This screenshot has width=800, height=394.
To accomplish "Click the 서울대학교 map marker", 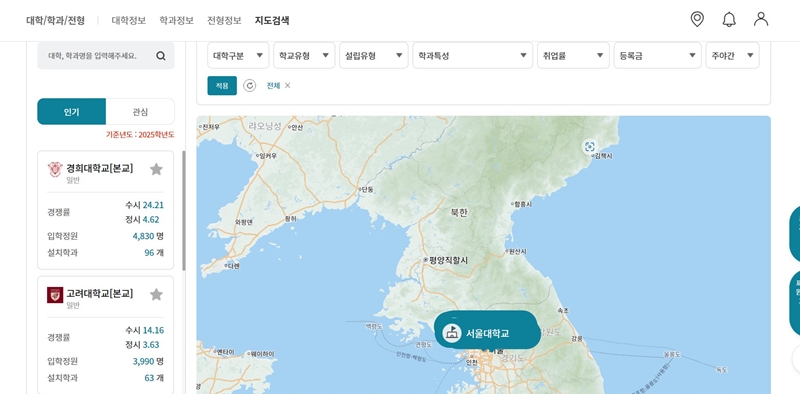I will click(487, 330).
